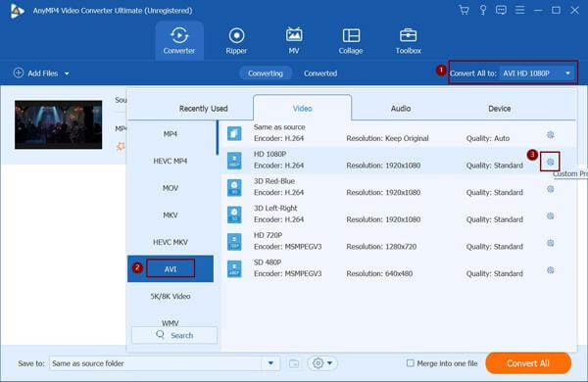The height and width of the screenshot is (382, 588).
Task: Switch to the Audio tab
Action: [401, 109]
